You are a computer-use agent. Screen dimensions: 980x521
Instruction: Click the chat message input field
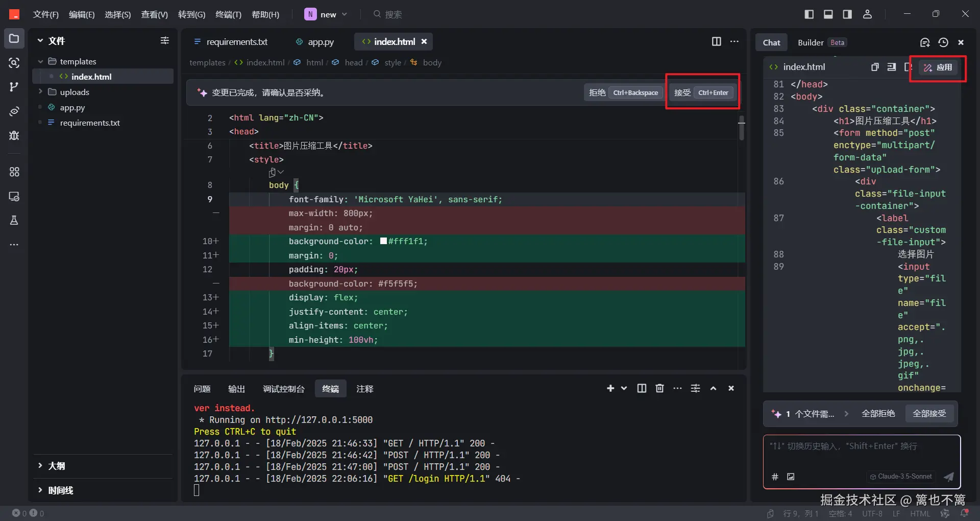coord(861,452)
